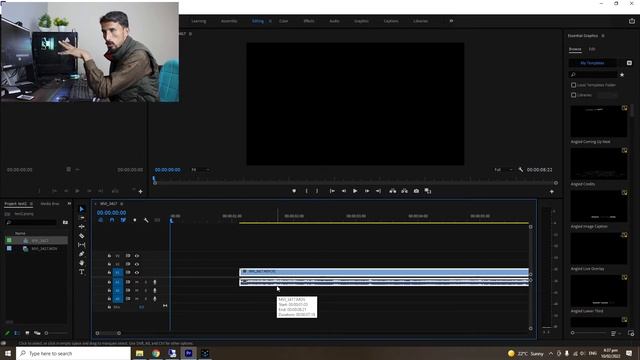Open Program Monitor button editor plus
The image size is (640, 360).
pos(552,191)
